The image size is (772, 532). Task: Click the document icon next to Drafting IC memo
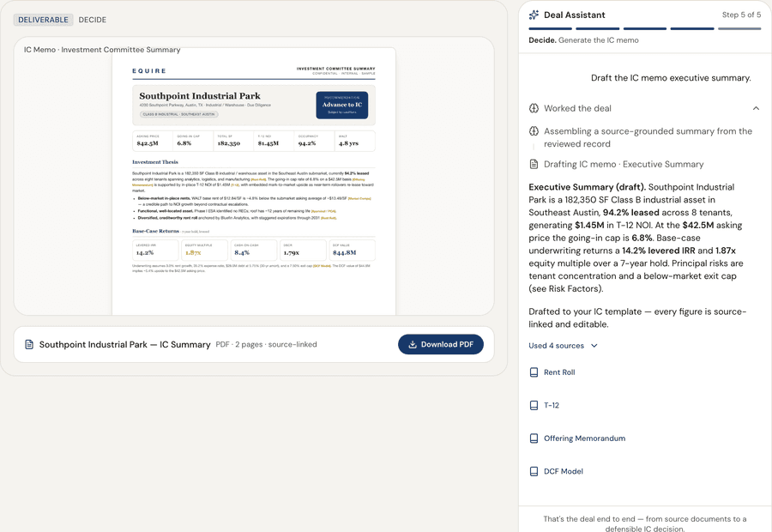[x=534, y=164]
